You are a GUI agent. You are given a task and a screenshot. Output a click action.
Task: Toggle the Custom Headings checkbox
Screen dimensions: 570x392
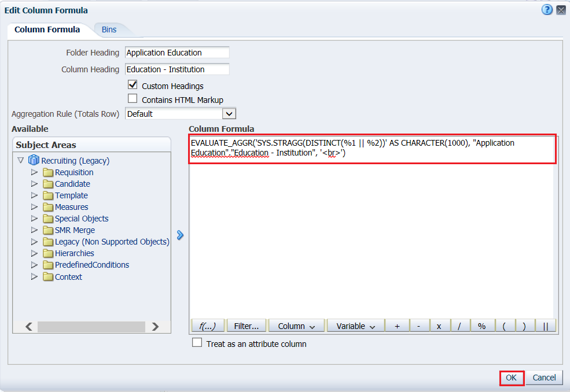point(133,85)
